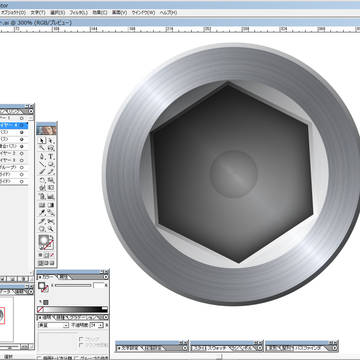Select the Selection (black arrow) tool
The height and width of the screenshot is (360, 360).
pyautogui.click(x=42, y=140)
